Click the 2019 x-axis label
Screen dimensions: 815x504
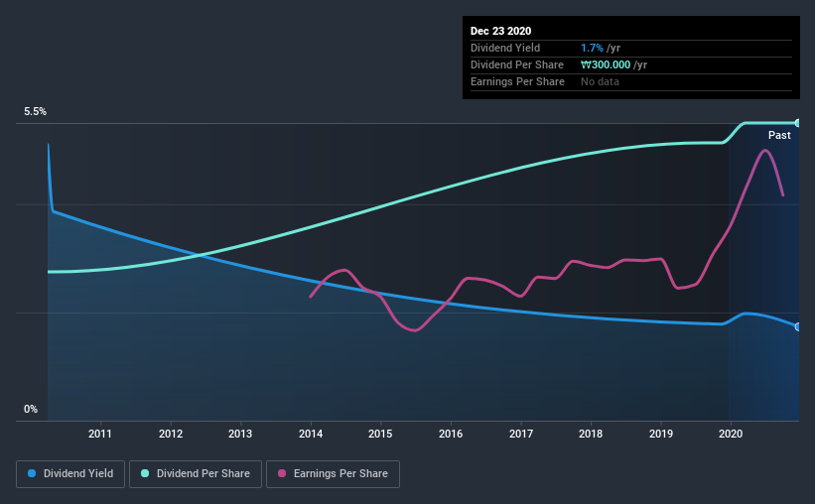660,434
